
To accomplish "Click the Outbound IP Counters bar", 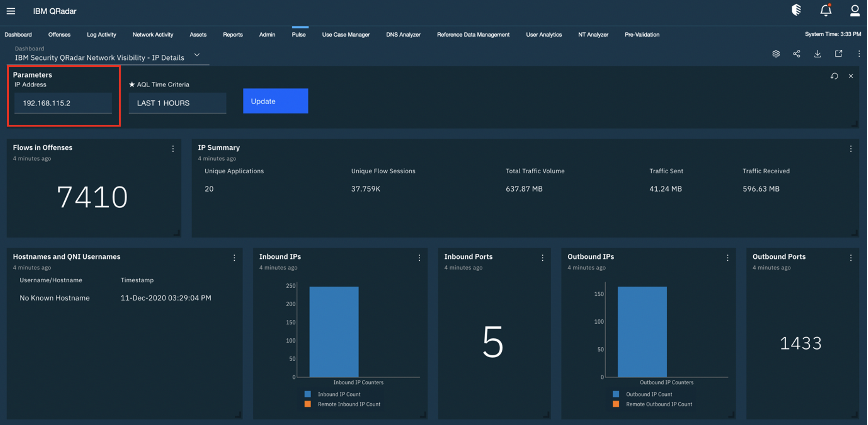I will [642, 332].
